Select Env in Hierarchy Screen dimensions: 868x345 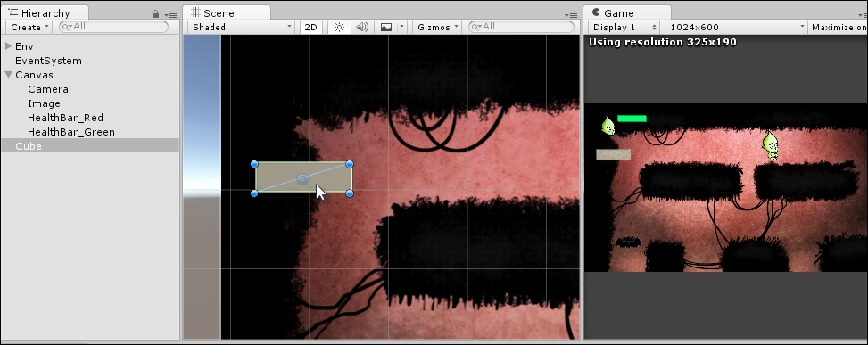click(x=24, y=46)
